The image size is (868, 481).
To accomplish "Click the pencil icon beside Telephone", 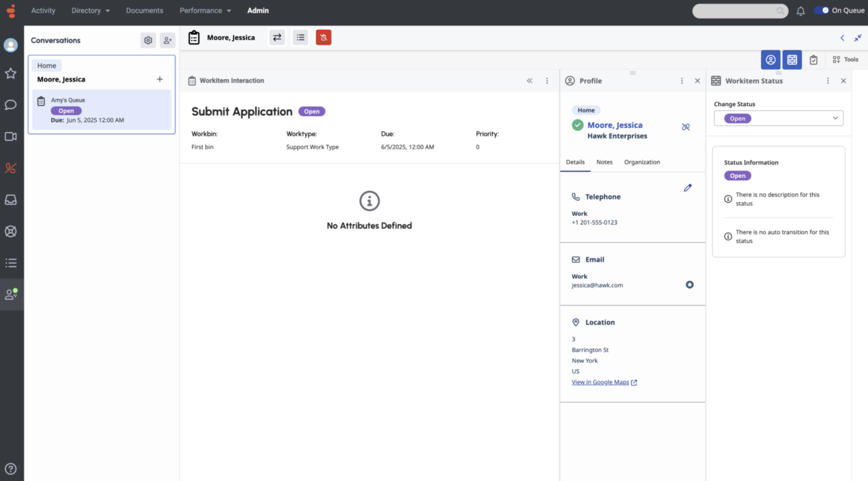I will click(x=687, y=188).
